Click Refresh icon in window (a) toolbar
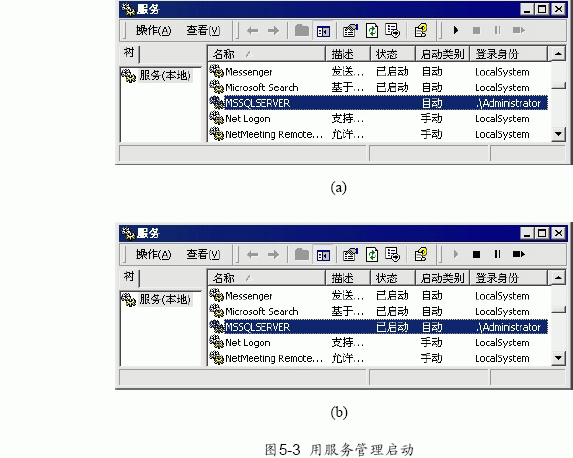This screenshot has height=458, width=573. tap(372, 31)
